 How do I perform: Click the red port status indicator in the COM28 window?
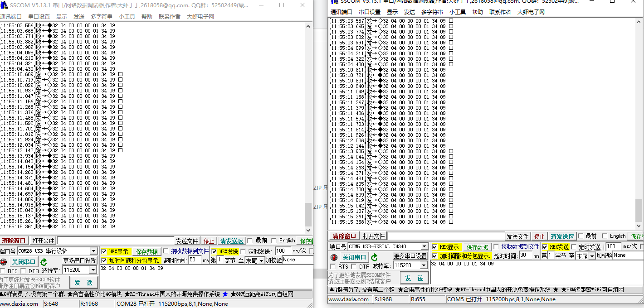pyautogui.click(x=4, y=262)
